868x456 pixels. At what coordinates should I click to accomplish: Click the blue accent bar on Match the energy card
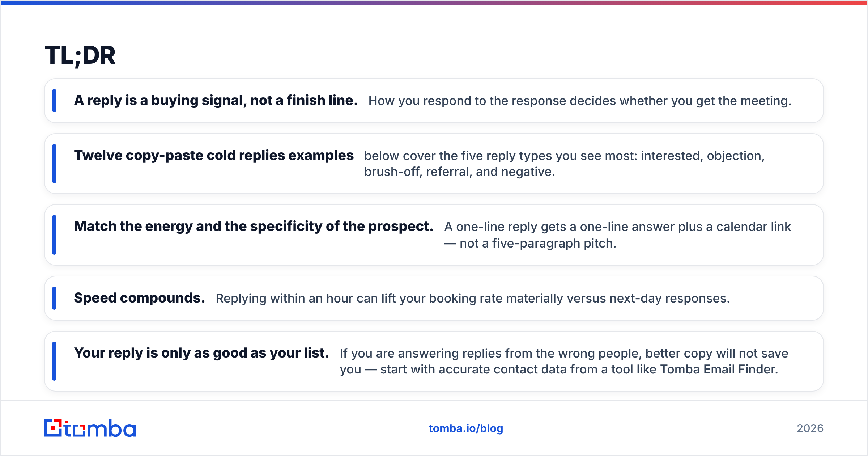click(54, 235)
